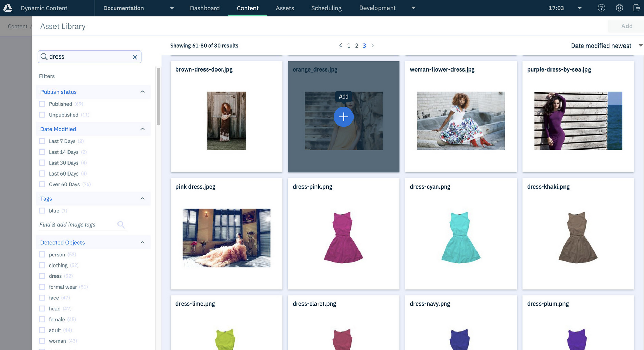644x350 pixels.
Task: Go to next results page arrow
Action: (373, 45)
